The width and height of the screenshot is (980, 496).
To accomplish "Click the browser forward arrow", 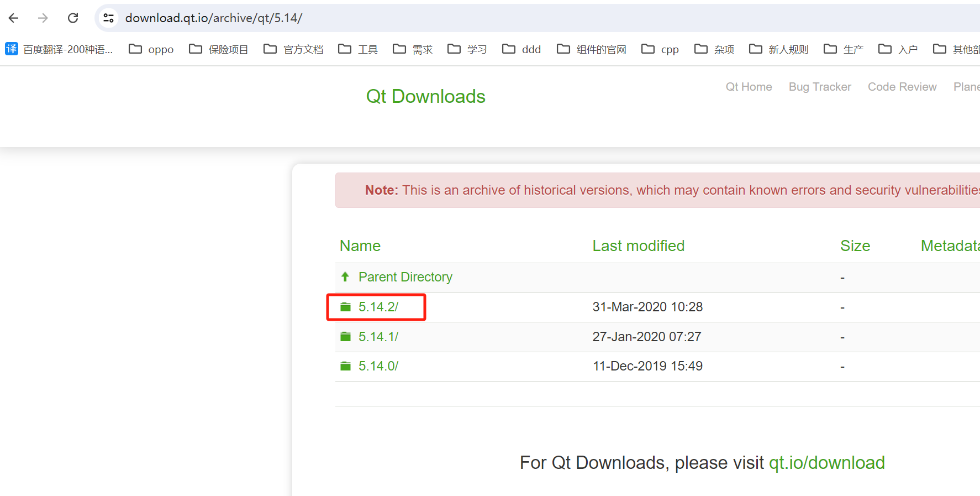I will click(43, 18).
